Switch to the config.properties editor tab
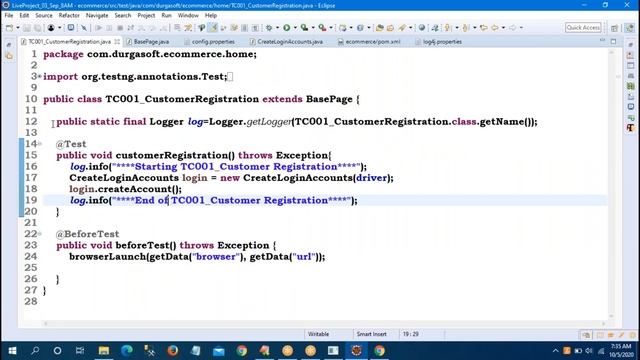 (x=209, y=42)
